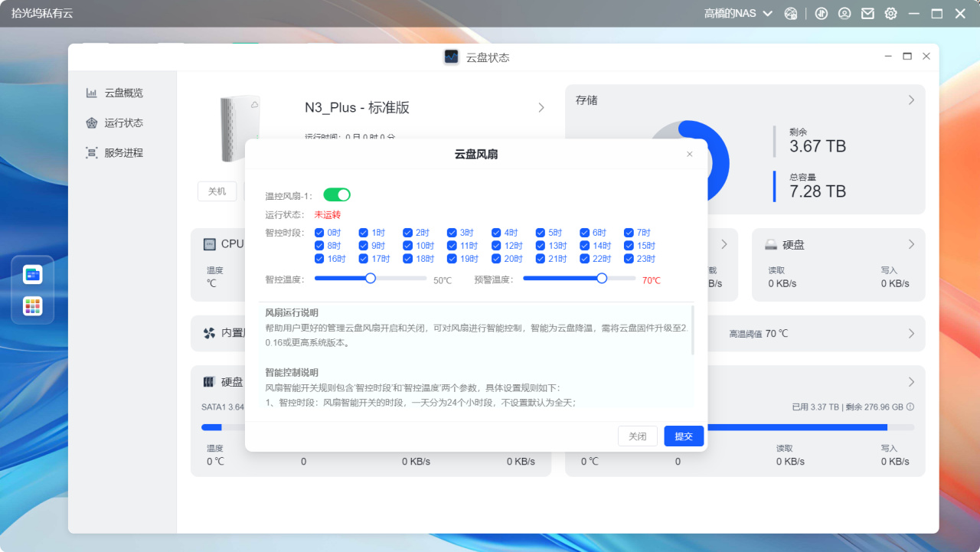The width and height of the screenshot is (980, 552).
Task: Open the user account icon in top bar
Action: click(844, 14)
